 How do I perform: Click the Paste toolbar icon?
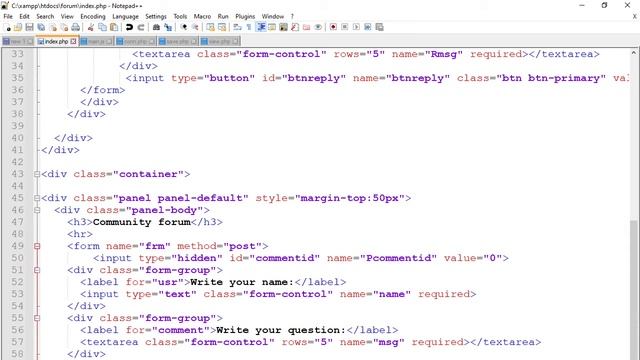[114, 27]
